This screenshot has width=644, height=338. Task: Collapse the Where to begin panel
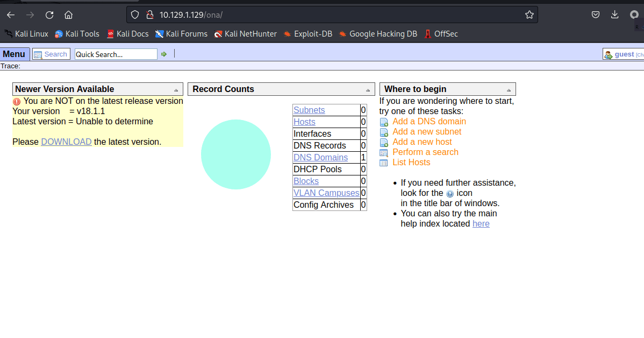click(509, 90)
